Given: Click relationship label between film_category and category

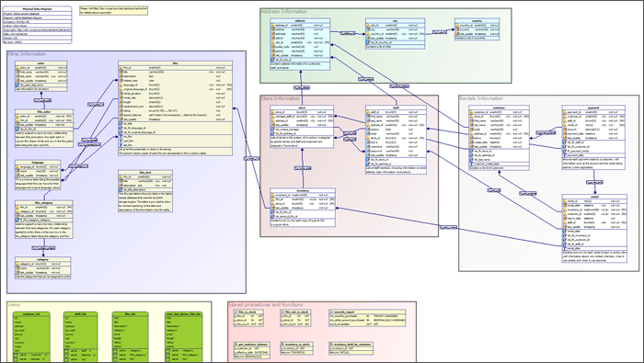Looking at the screenshot, I should (x=43, y=248).
